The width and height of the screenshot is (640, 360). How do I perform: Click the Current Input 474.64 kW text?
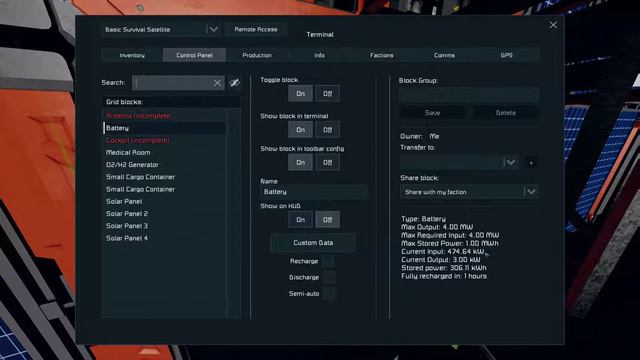tap(442, 252)
